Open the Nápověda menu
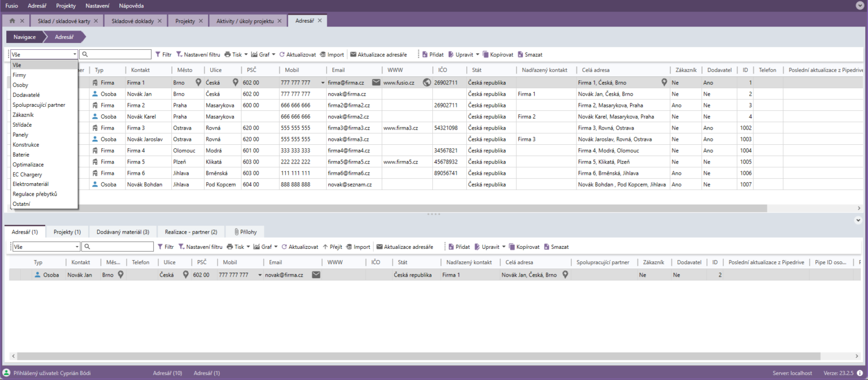868x380 pixels. (x=131, y=6)
